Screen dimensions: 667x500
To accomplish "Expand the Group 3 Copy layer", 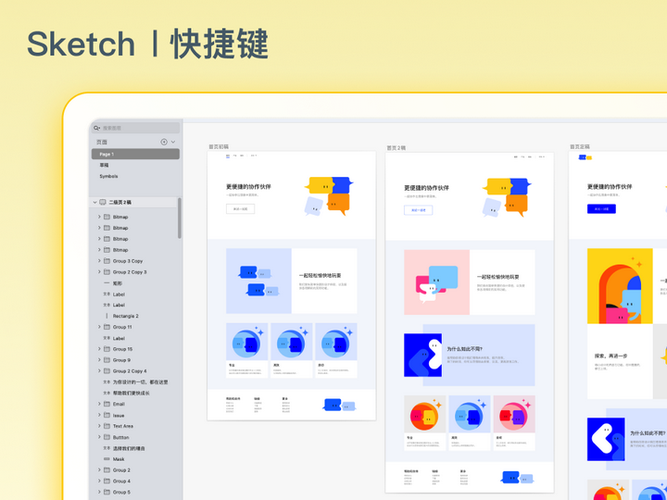I will pyautogui.click(x=99, y=261).
